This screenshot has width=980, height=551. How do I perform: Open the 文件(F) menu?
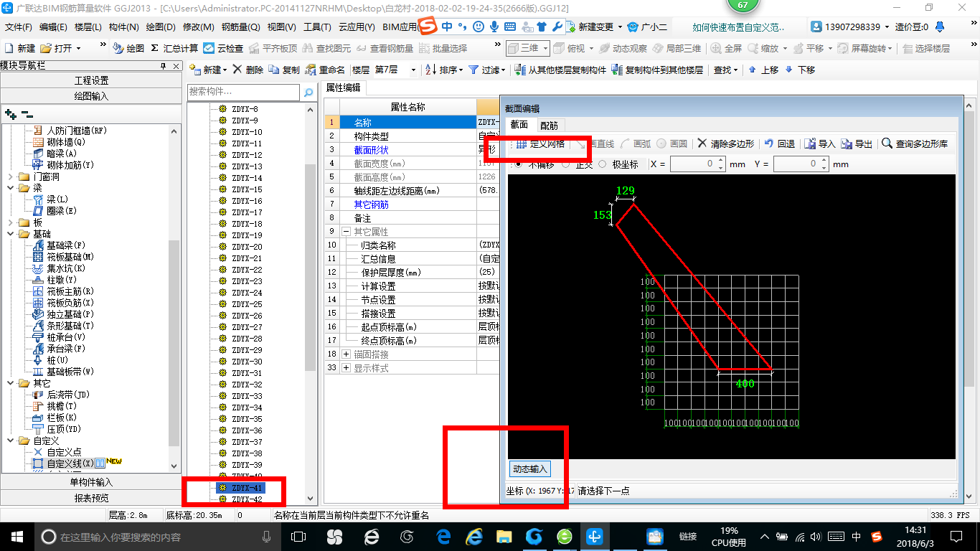(x=19, y=27)
